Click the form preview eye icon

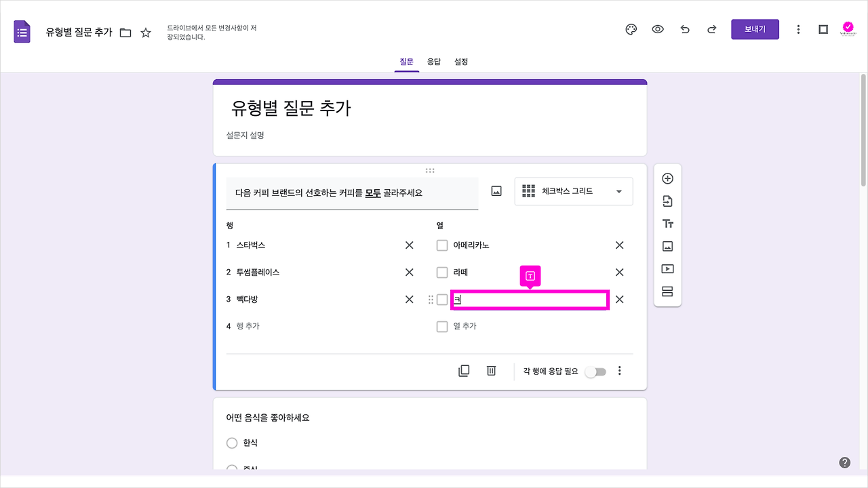pos(658,29)
